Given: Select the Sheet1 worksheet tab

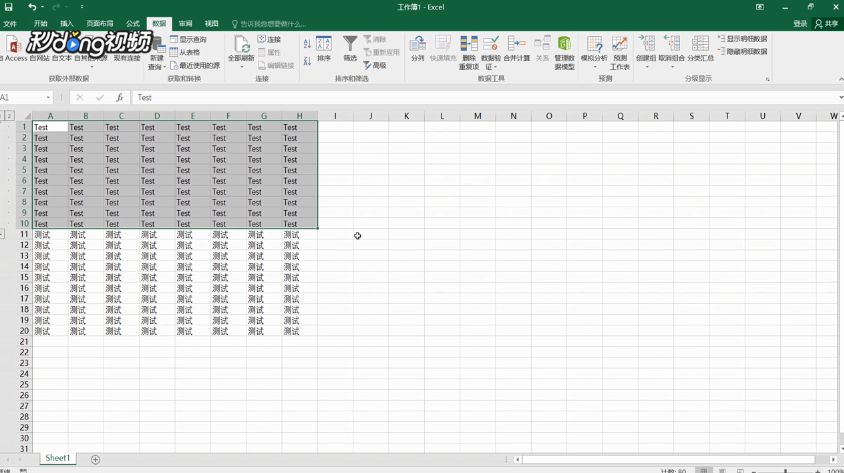Looking at the screenshot, I should click(58, 458).
